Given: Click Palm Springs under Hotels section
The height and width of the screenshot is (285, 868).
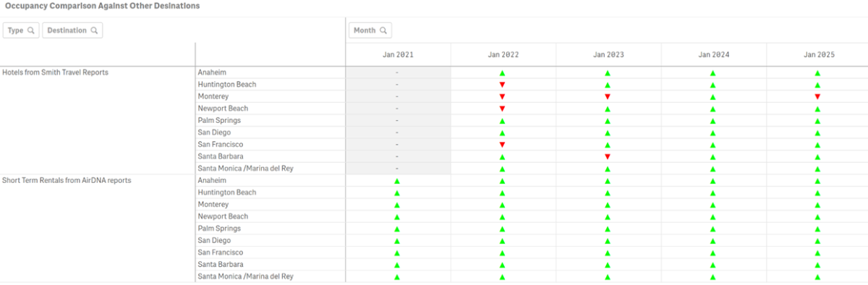Looking at the screenshot, I should (x=219, y=120).
